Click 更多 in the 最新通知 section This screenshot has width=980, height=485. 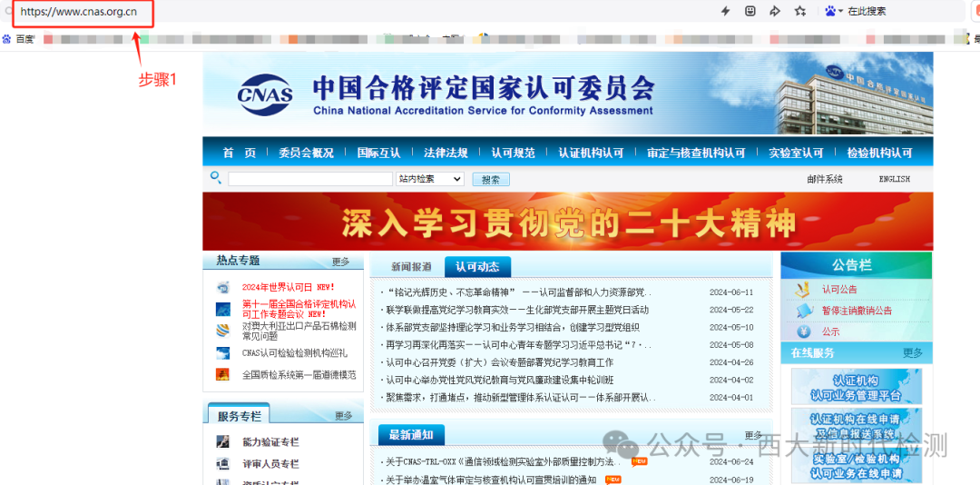pyautogui.click(x=753, y=435)
